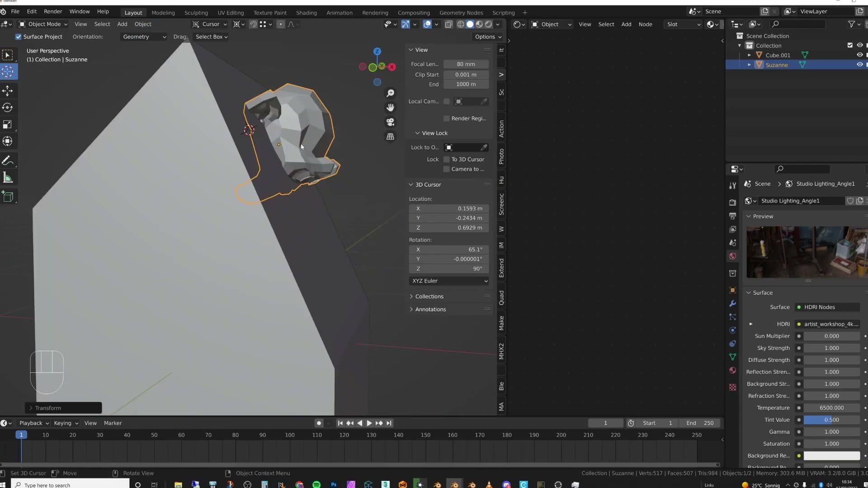Click the Transform operator panel button

click(x=63, y=408)
